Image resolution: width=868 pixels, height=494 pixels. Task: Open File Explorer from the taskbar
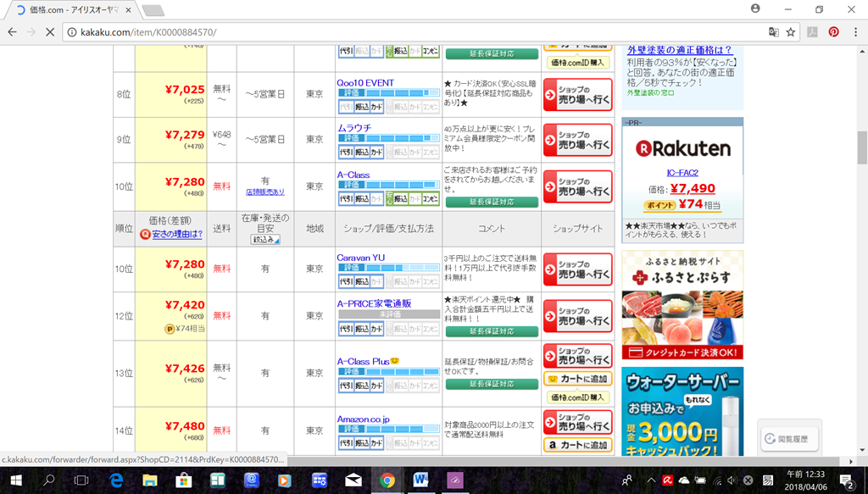click(149, 480)
